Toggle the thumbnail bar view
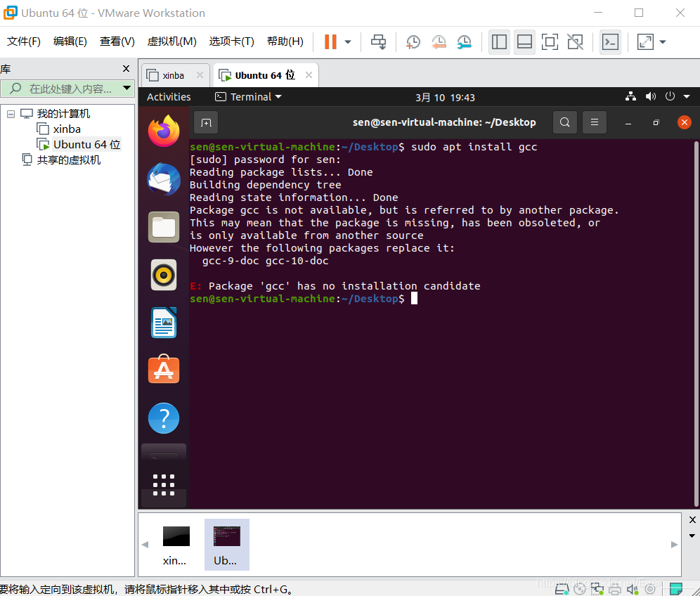 pos(524,42)
